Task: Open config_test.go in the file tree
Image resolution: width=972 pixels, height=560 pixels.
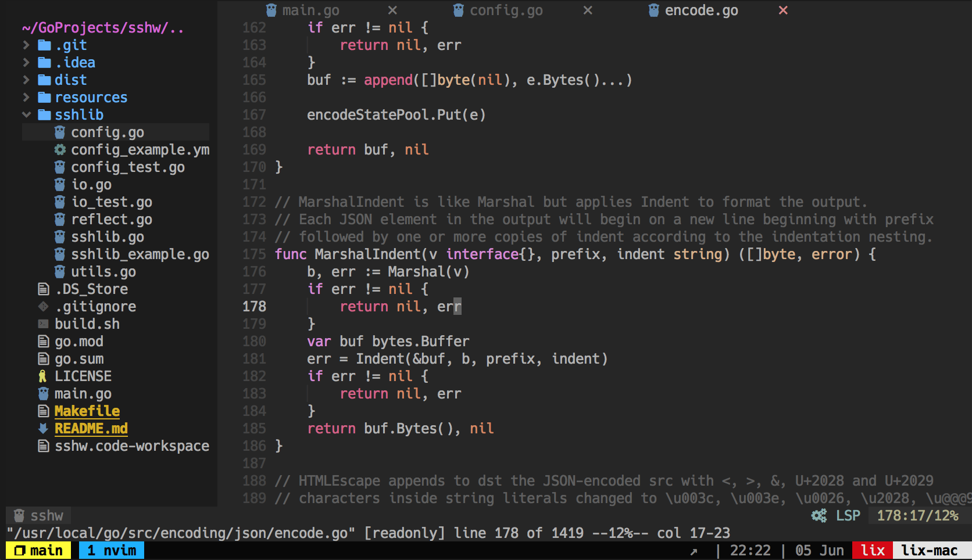Action: 128,167
